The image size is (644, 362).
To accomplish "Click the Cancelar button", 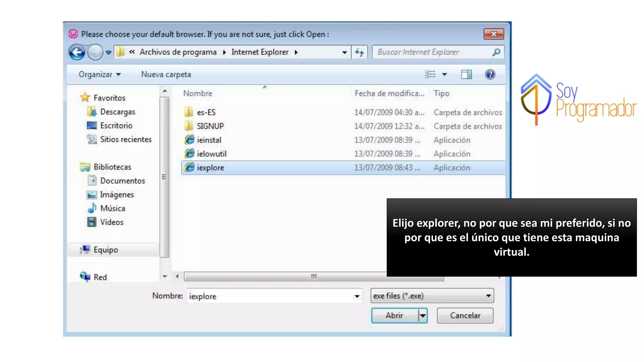I will point(465,315).
